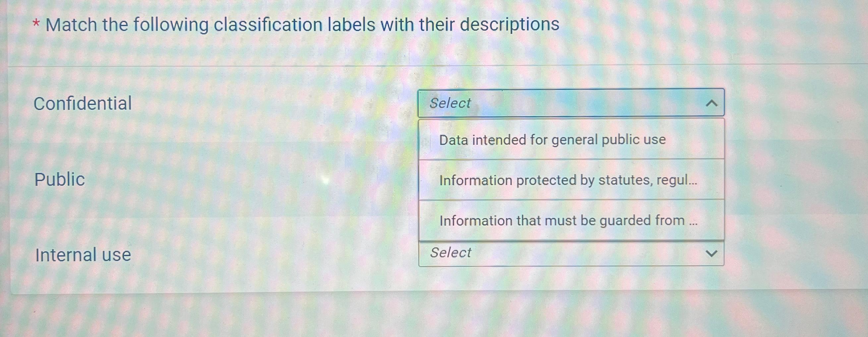Click the Internal use label
The width and height of the screenshot is (868, 337).
click(83, 254)
